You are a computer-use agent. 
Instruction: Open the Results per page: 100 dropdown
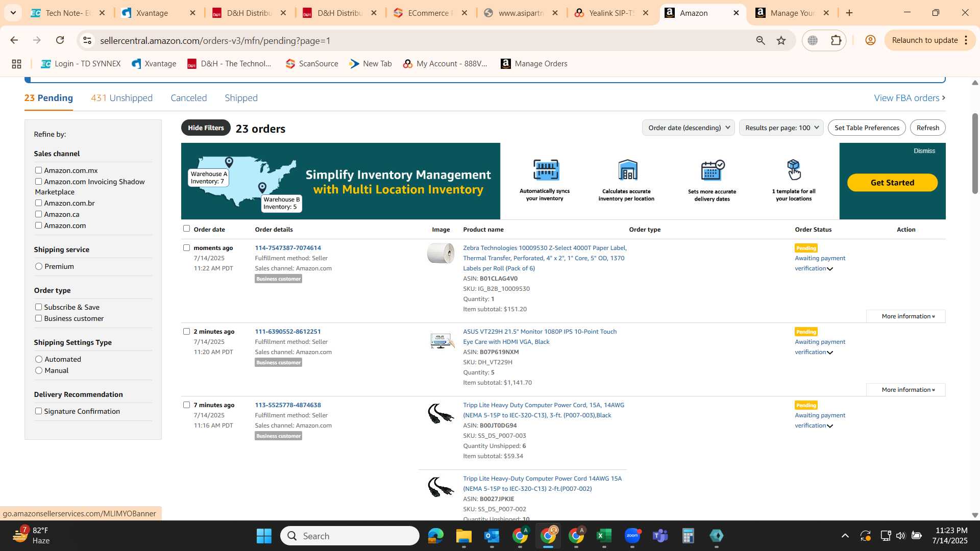tap(781, 128)
